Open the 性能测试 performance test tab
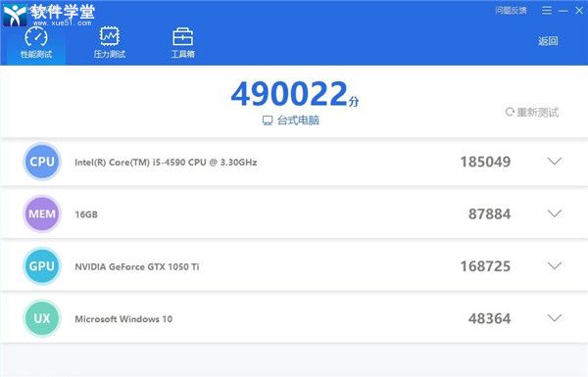Screen dimensions: 588x377 coord(36,43)
